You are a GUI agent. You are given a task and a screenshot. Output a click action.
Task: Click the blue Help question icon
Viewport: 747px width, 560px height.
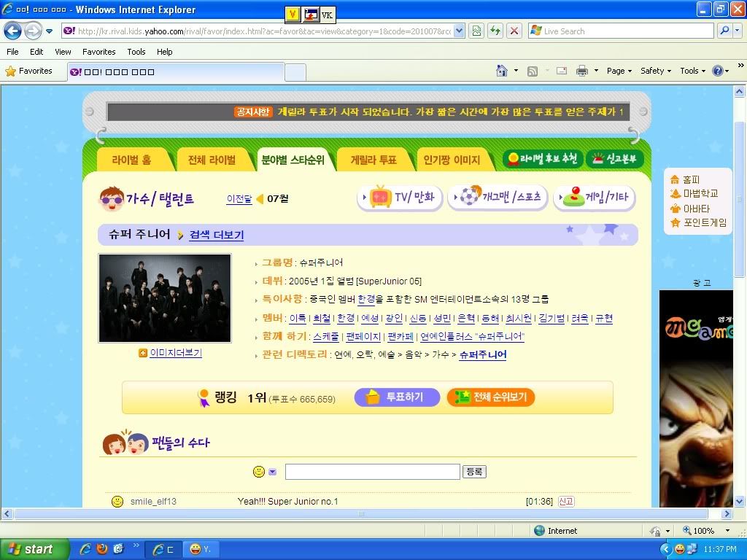pyautogui.click(x=718, y=71)
